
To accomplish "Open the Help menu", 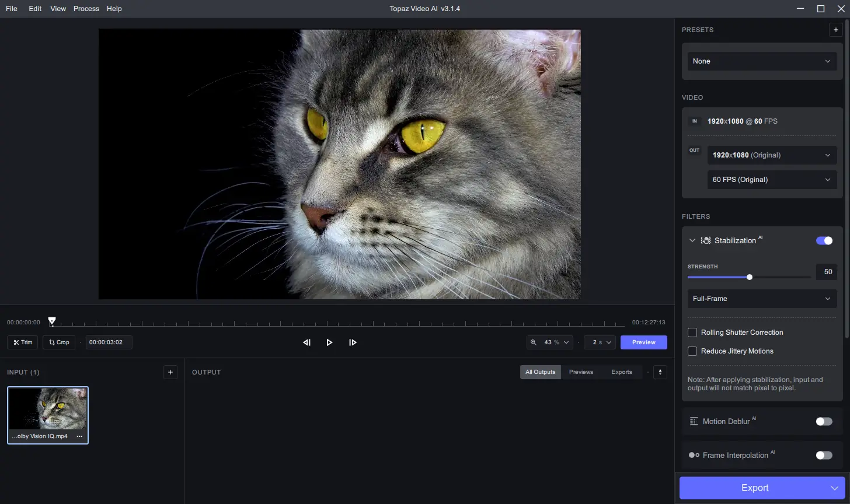I will (114, 9).
